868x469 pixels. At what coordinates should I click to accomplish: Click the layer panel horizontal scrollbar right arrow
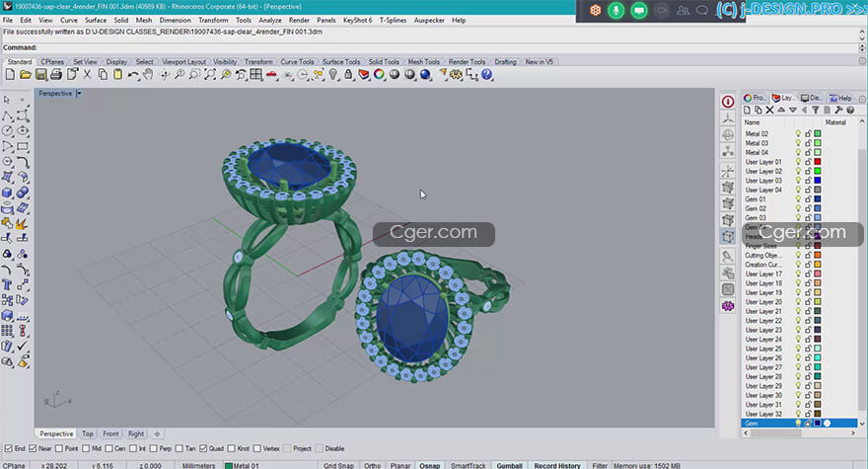click(x=852, y=433)
